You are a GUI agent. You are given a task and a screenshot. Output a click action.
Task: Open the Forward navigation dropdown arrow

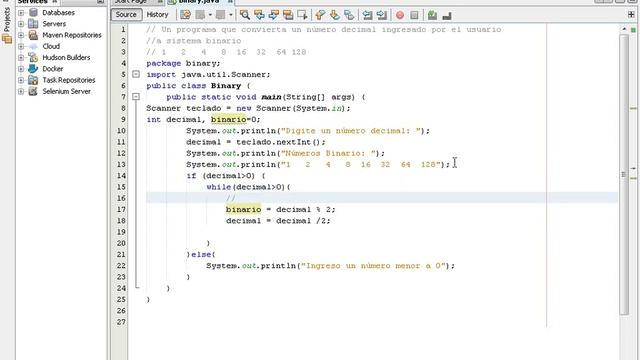[231, 15]
